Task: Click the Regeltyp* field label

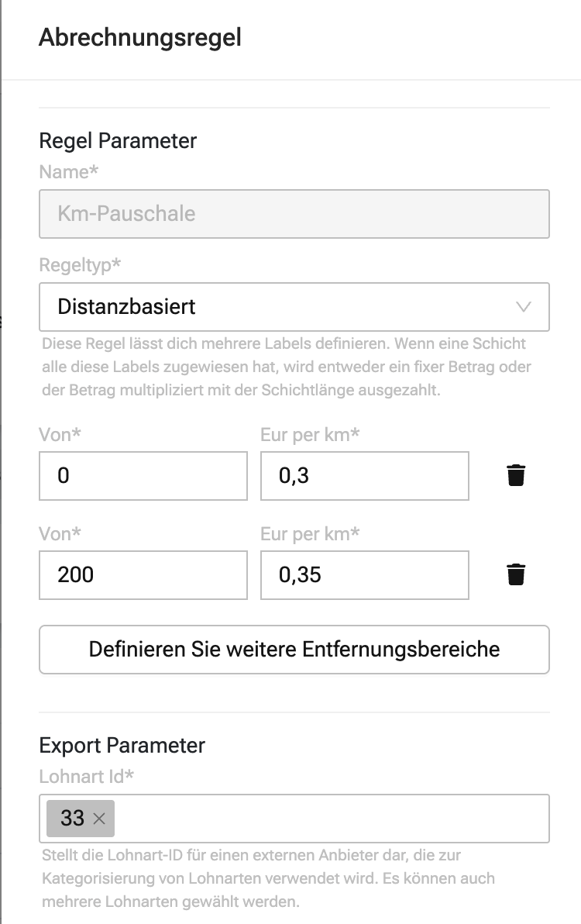Action: [80, 265]
